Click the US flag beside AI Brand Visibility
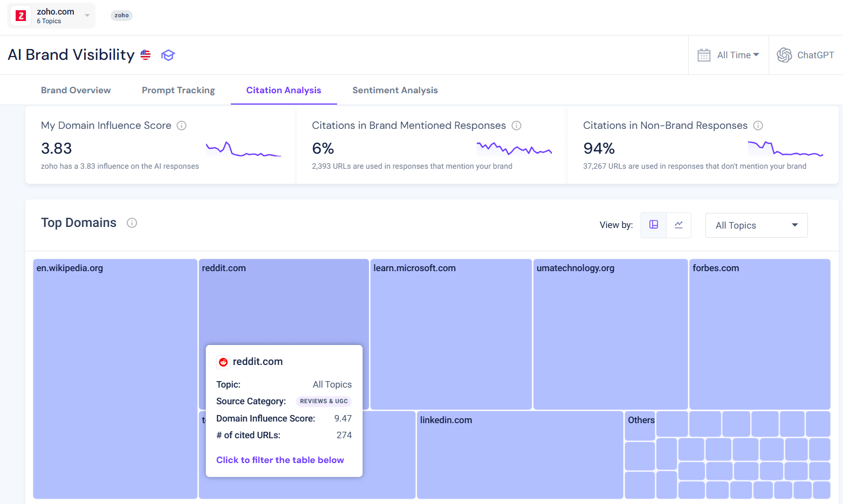This screenshot has width=843, height=504. pyautogui.click(x=145, y=54)
